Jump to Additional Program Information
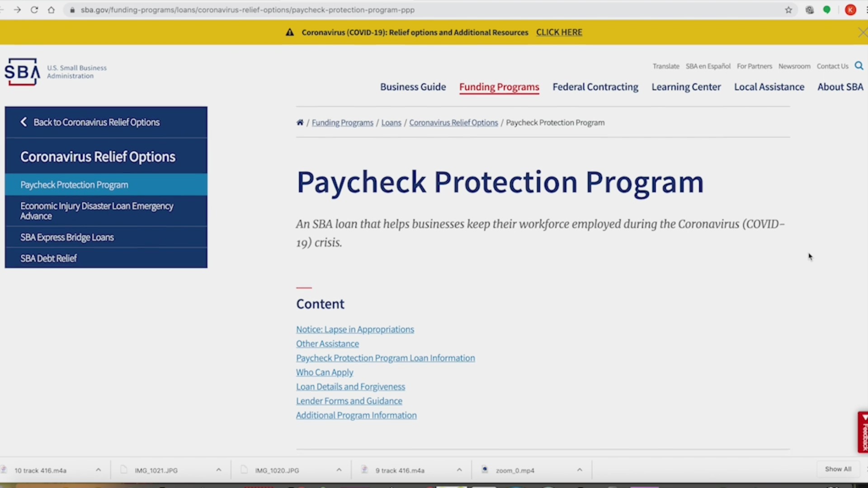868x488 pixels. click(x=356, y=416)
